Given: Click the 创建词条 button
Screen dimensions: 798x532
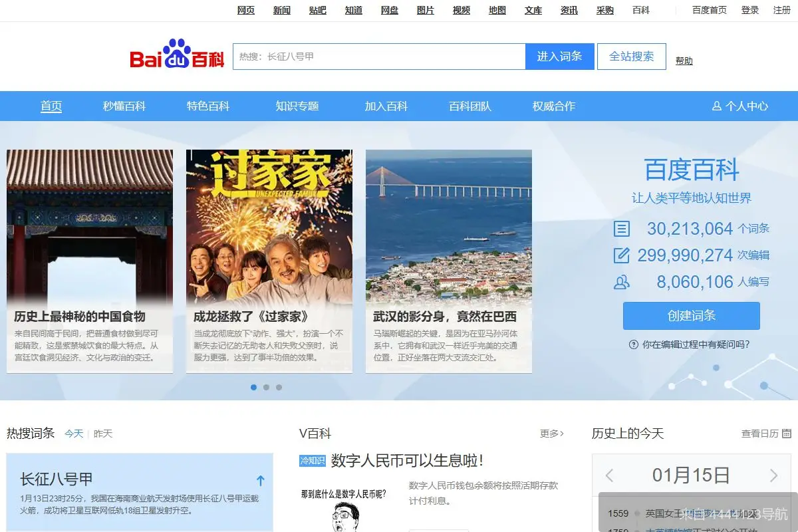Looking at the screenshot, I should click(x=691, y=317).
